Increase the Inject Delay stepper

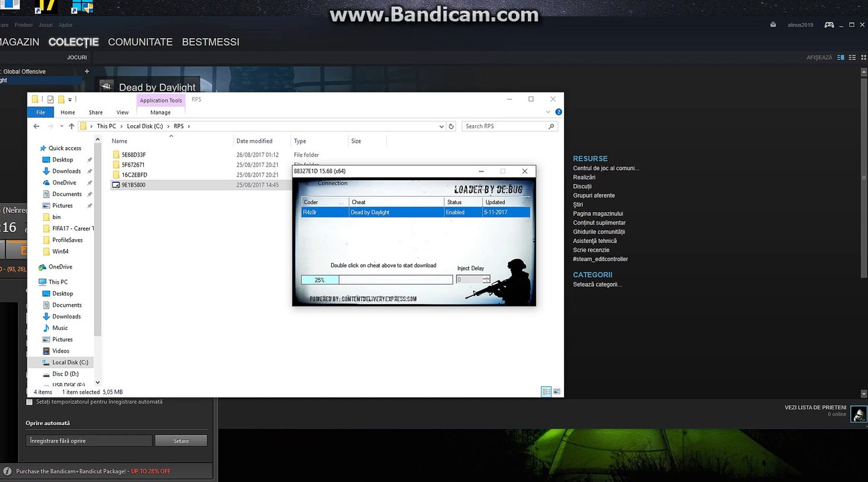coord(487,277)
